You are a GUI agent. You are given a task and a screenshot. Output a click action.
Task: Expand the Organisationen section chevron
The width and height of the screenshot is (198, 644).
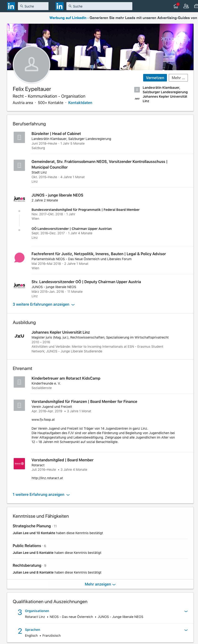(x=186, y=611)
